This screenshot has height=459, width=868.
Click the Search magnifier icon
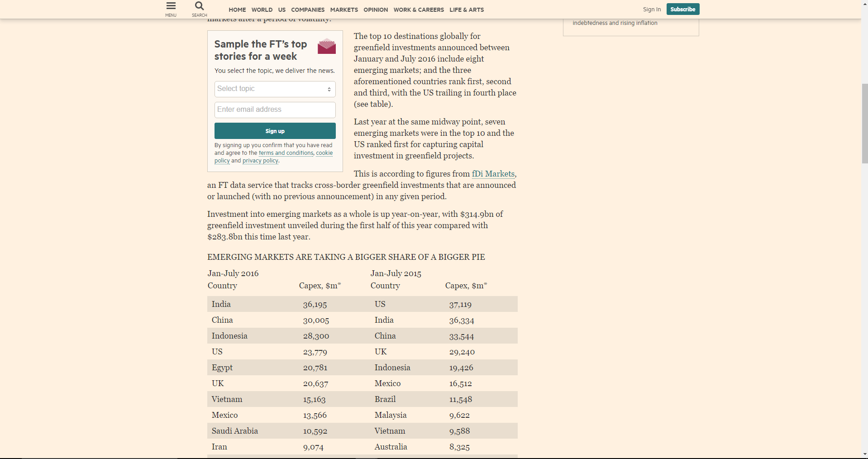point(199,6)
